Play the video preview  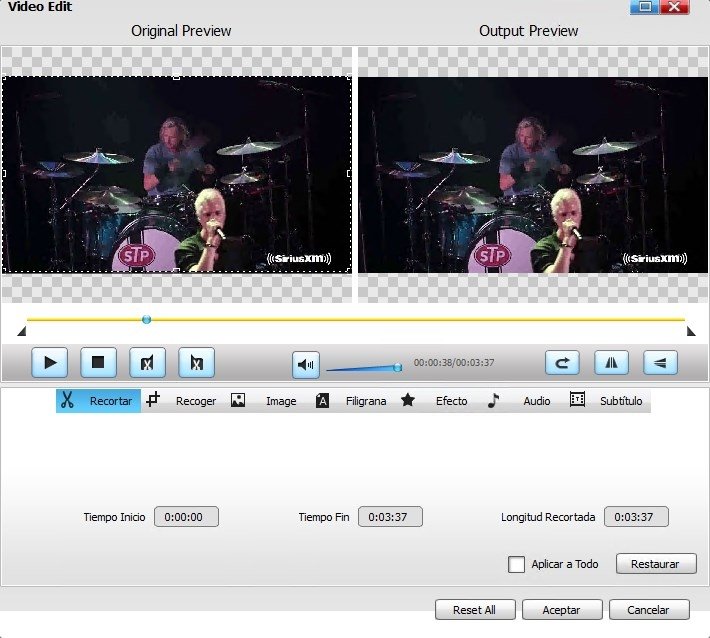(x=50, y=362)
